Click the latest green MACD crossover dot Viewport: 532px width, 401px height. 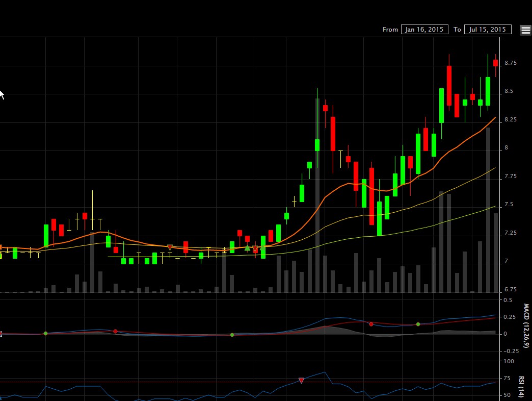[418, 324]
